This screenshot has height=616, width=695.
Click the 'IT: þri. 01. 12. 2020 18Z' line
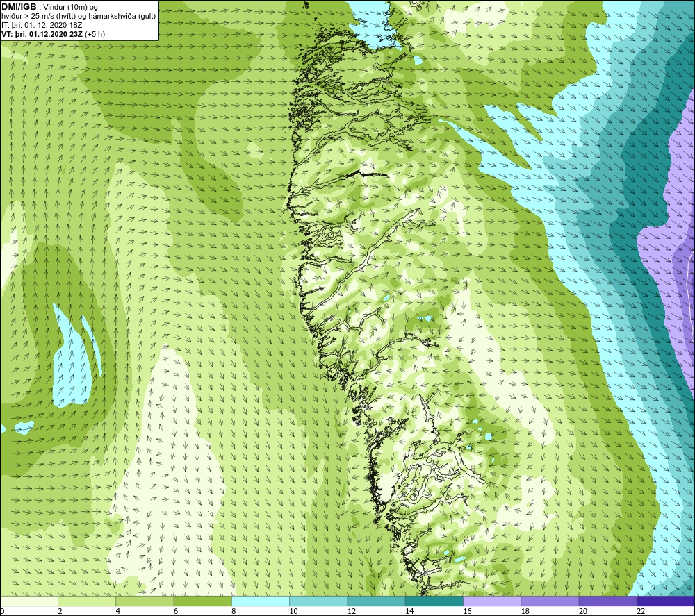(42, 25)
